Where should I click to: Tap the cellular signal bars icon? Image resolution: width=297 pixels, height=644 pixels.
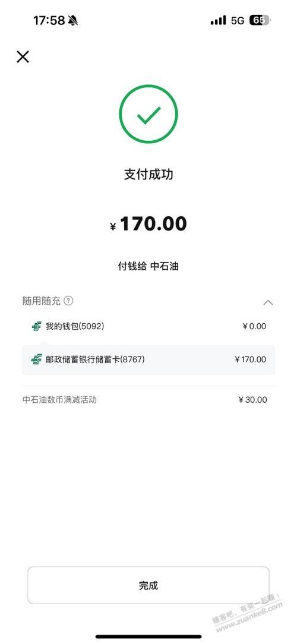218,20
